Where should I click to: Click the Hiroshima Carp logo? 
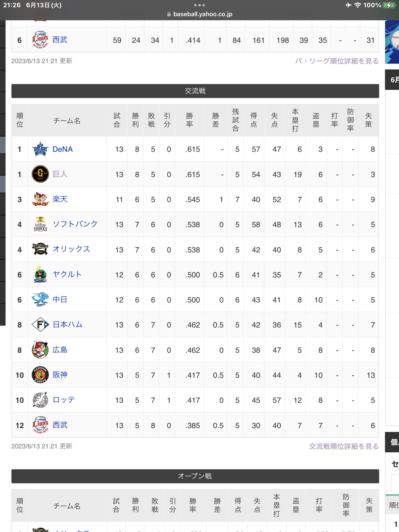coord(40,350)
